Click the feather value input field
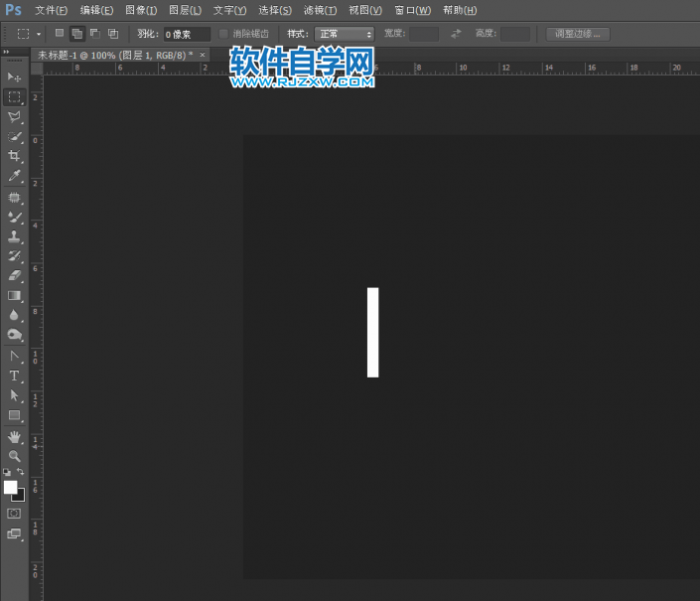 click(187, 34)
